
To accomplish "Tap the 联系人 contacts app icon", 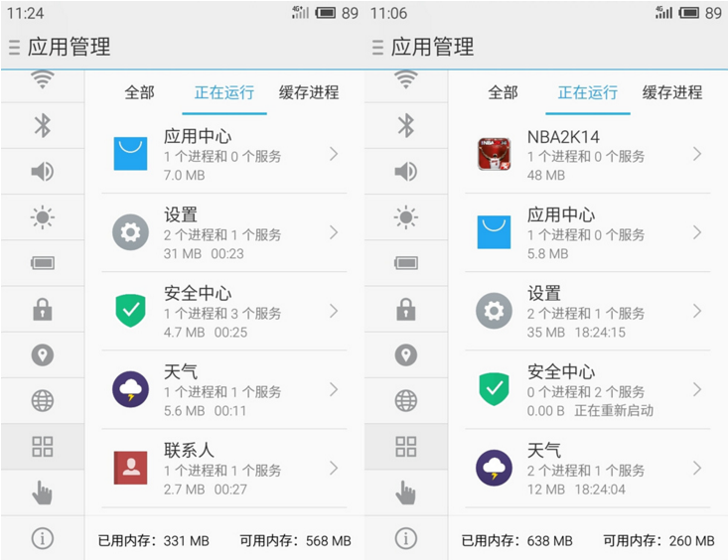I will point(130,468).
